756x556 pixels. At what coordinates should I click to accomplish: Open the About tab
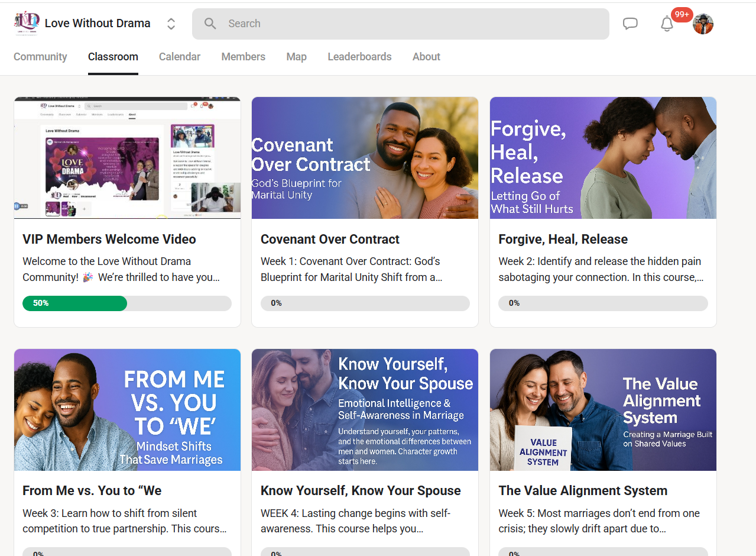coord(426,57)
